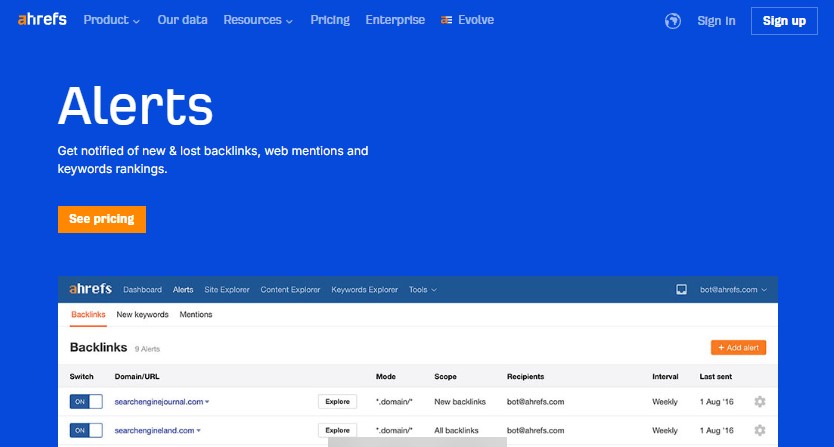Click the Mode column header
Viewport: 834px width, 447px height.
pos(386,376)
